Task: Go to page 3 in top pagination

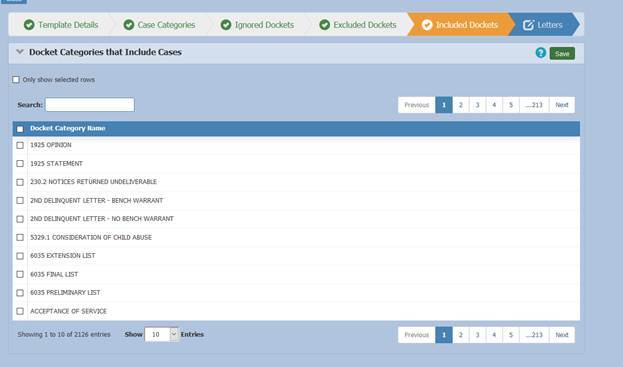Action: (x=477, y=105)
